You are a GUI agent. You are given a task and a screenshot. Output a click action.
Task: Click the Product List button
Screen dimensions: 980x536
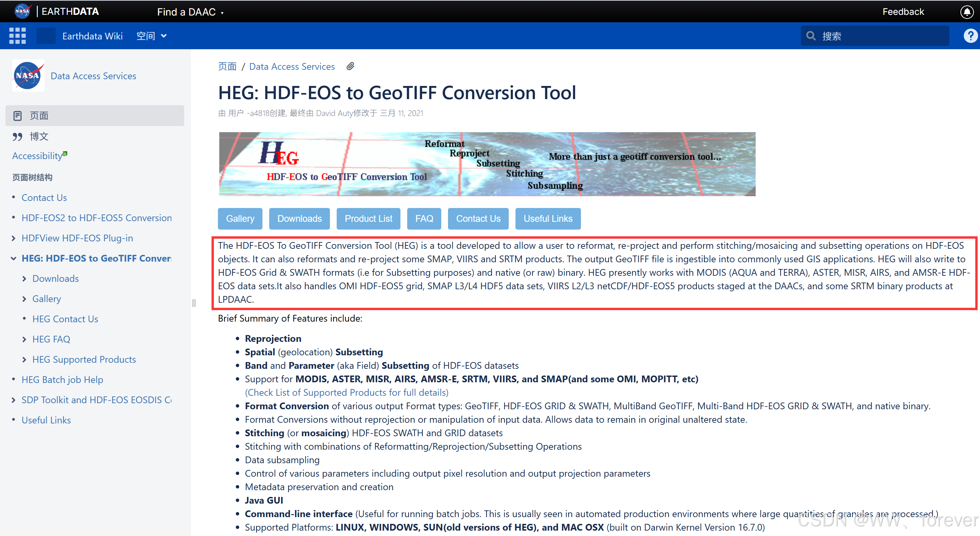[368, 218]
